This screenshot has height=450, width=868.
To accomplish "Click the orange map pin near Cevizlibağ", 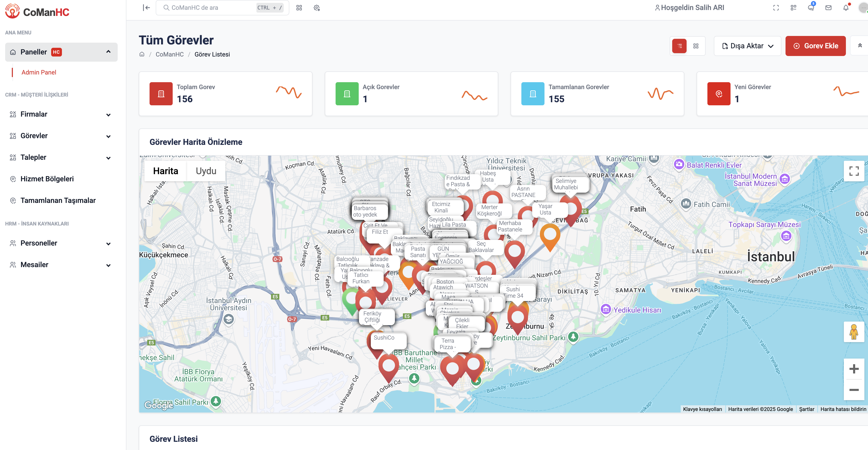I will coord(550,236).
